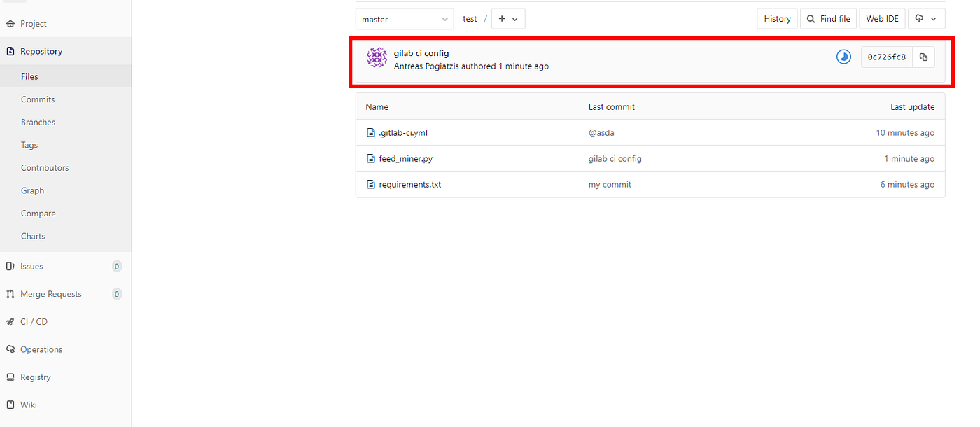Click the feed_miner.py file icon
This screenshot has width=980, height=427.
pyautogui.click(x=372, y=159)
